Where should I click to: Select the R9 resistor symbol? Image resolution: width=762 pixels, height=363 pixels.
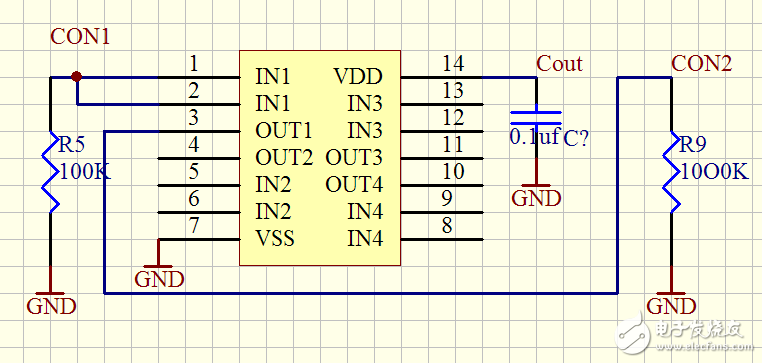(x=672, y=172)
